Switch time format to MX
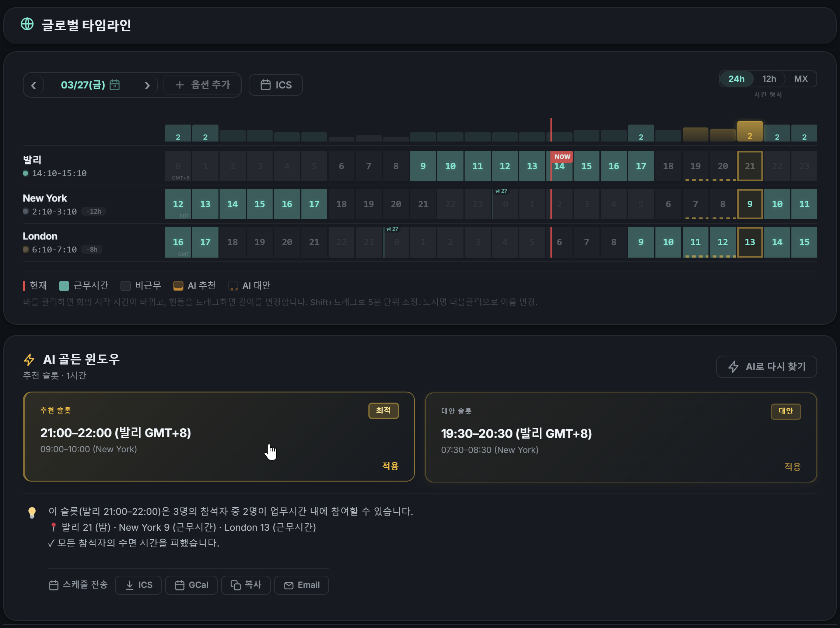This screenshot has height=628, width=840. 801,78
